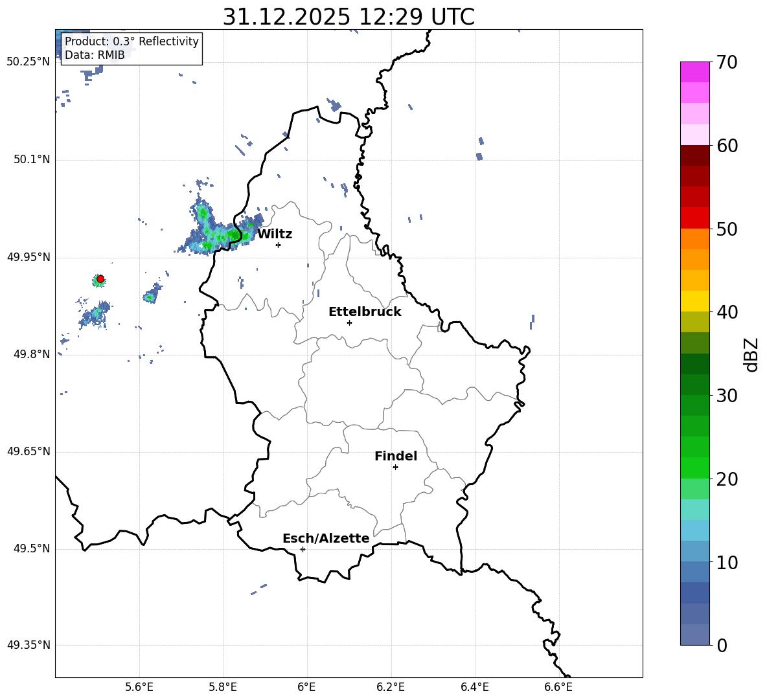Click the 40 dBZ colorbar tick label
This screenshot has height=700, width=767.
727,312
